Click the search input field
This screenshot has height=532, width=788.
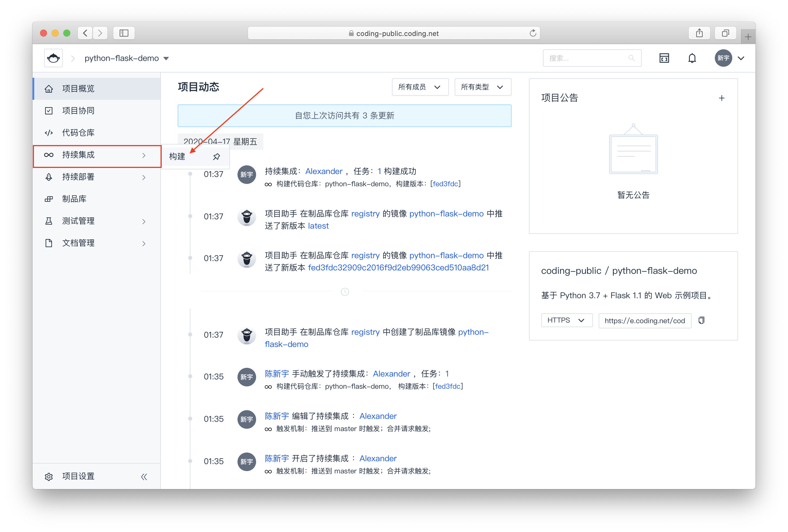[x=586, y=58]
